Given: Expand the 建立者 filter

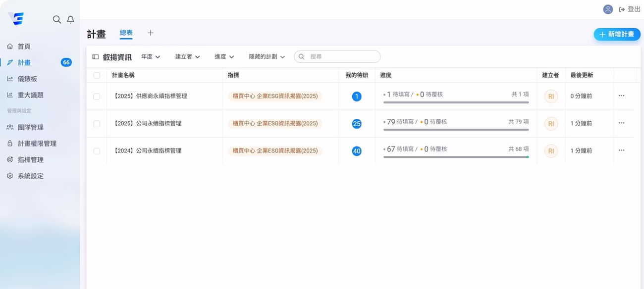Looking at the screenshot, I should tap(187, 56).
